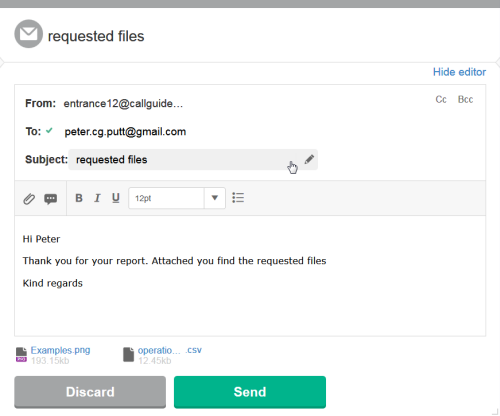
Task: Open the canned response speech bubble icon
Action: coord(51,199)
